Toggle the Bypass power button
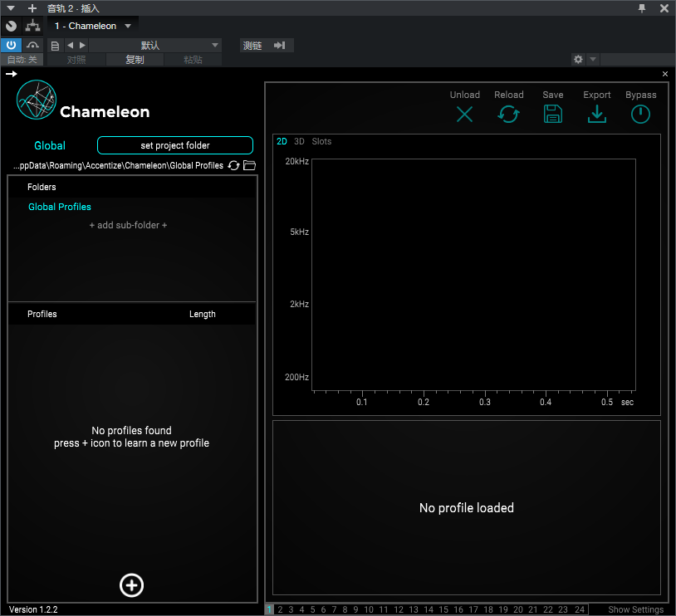Image resolution: width=676 pixels, height=616 pixels. [640, 115]
